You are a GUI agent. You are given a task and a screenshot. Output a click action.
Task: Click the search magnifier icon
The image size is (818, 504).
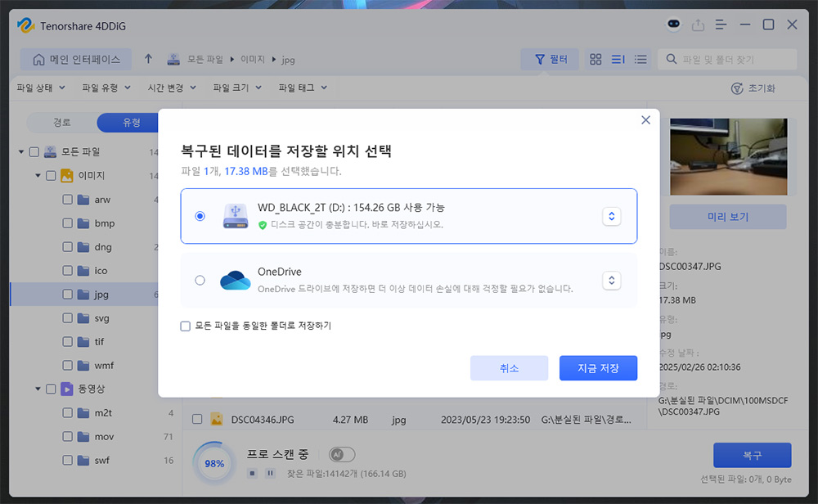tap(672, 59)
